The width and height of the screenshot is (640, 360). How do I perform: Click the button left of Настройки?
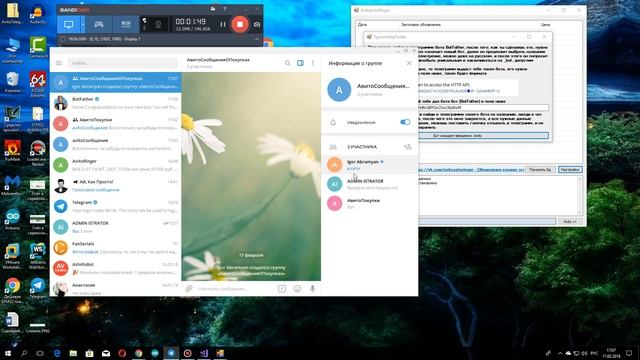(x=540, y=169)
